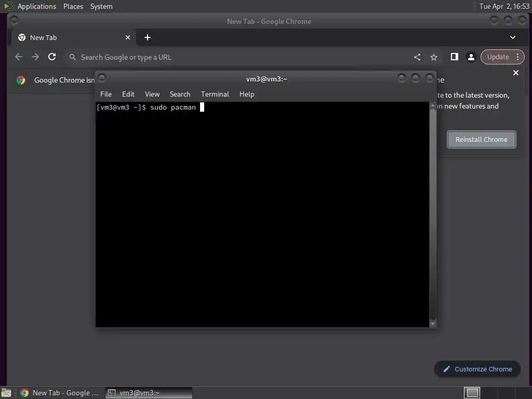Switch to New Tab - Google taskbar item
This screenshot has height=399, width=532.
59,393
